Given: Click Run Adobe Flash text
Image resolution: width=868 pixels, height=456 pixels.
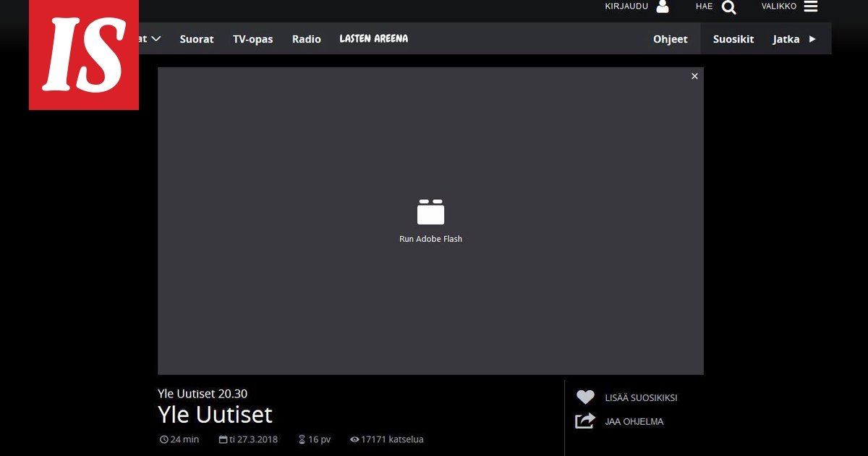Looking at the screenshot, I should [430, 239].
